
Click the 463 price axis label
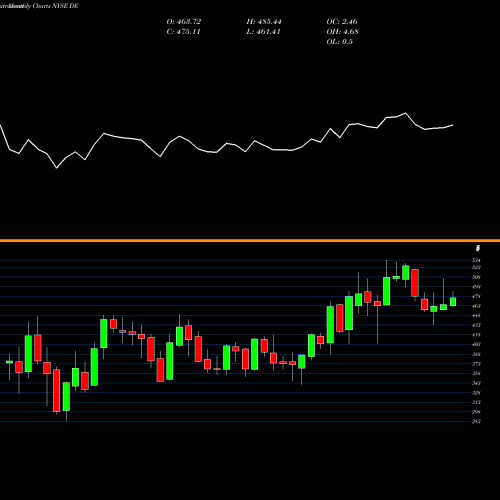pos(476,306)
